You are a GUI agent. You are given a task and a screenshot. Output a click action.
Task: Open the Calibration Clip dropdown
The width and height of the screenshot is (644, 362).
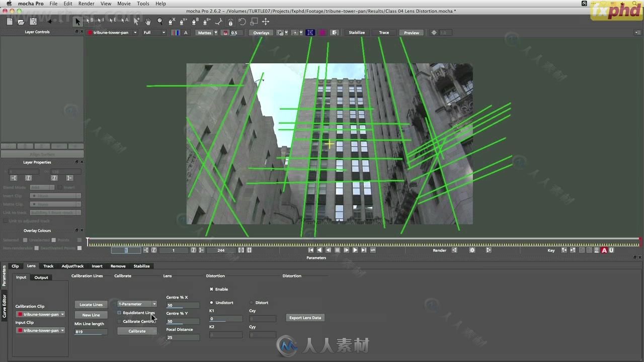41,314
